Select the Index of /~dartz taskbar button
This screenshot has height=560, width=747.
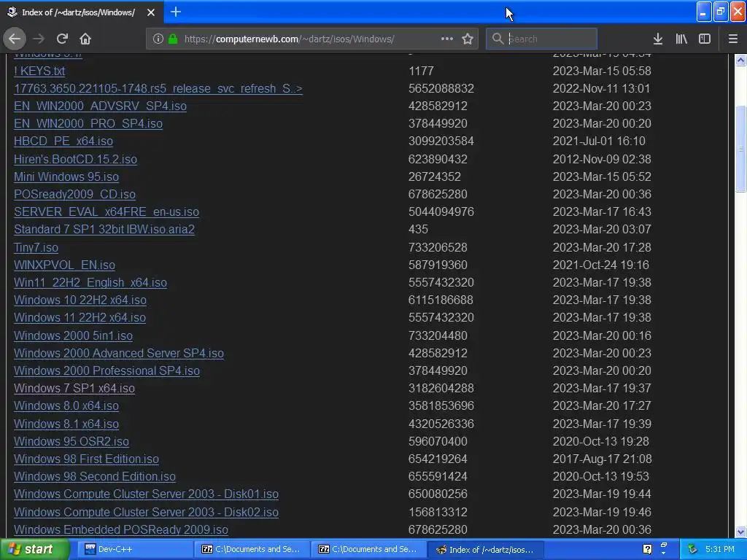(486, 549)
